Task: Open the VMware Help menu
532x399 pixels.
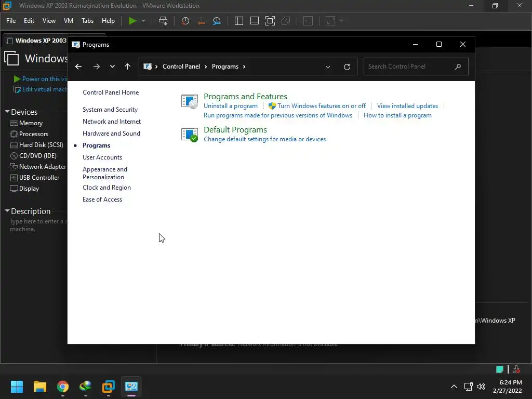Action: click(x=108, y=21)
